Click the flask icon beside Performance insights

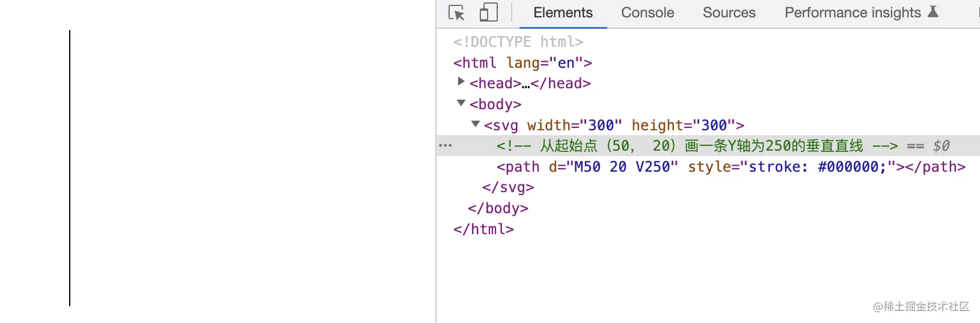coord(933,12)
